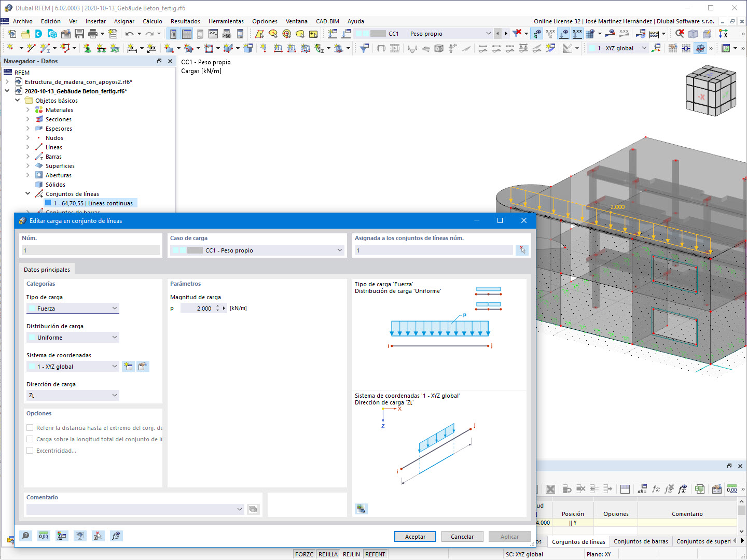Click the dimension tool icon

point(132,48)
